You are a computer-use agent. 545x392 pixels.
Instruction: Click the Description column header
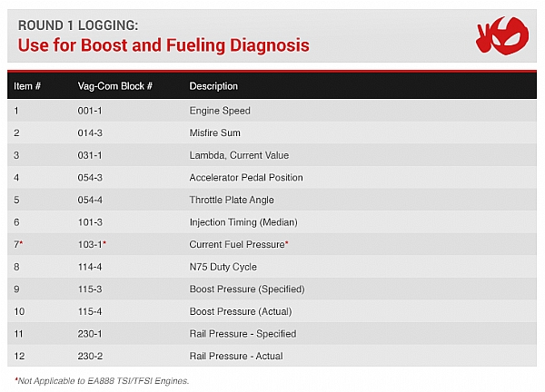tap(213, 86)
